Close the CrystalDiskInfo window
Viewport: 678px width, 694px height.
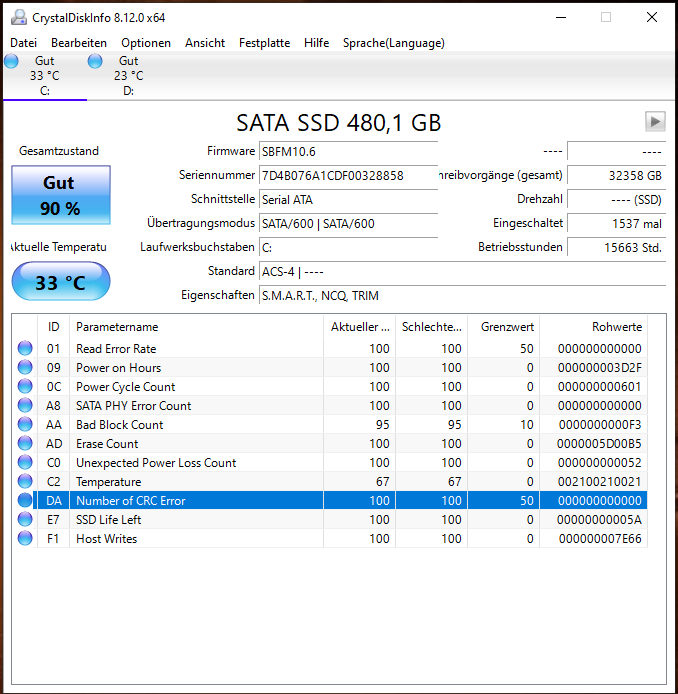[x=651, y=17]
